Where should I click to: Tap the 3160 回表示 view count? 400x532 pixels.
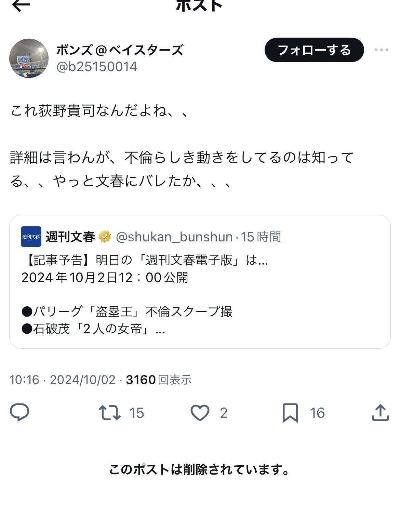coord(159,380)
